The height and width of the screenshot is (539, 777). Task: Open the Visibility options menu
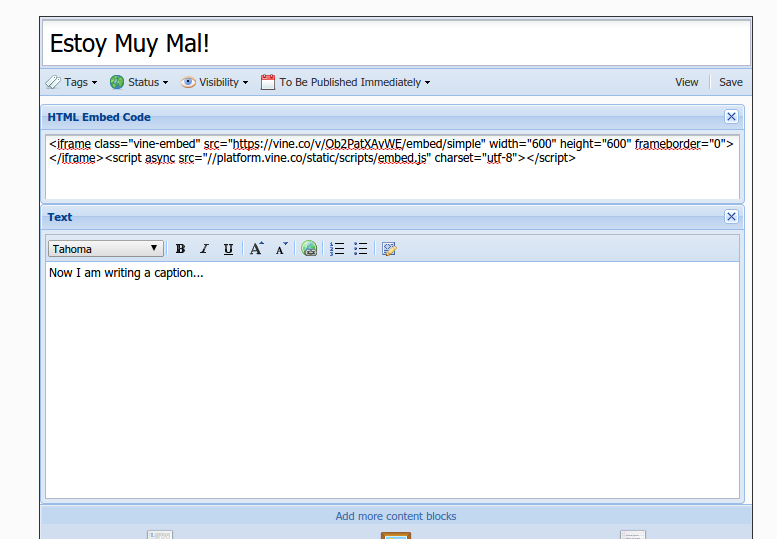coord(214,82)
